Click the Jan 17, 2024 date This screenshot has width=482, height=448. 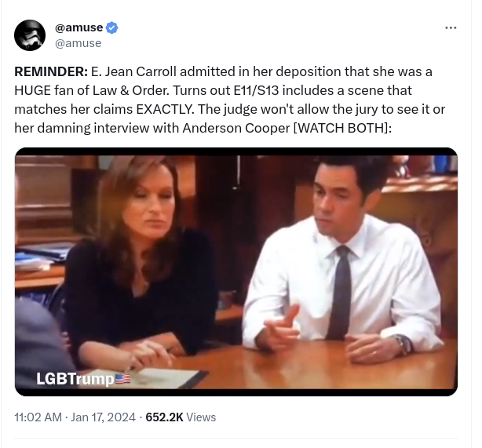point(103,417)
